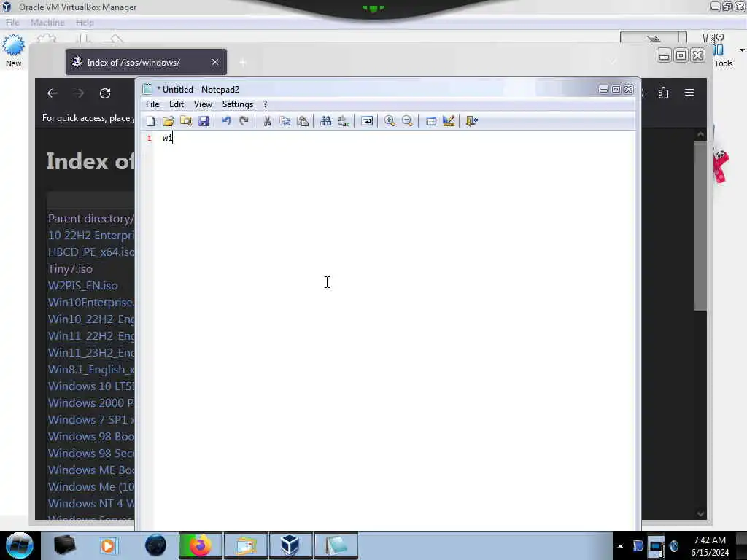The height and width of the screenshot is (560, 747).
Task: Click the Firefox page scrollbar thumb
Action: click(700, 226)
